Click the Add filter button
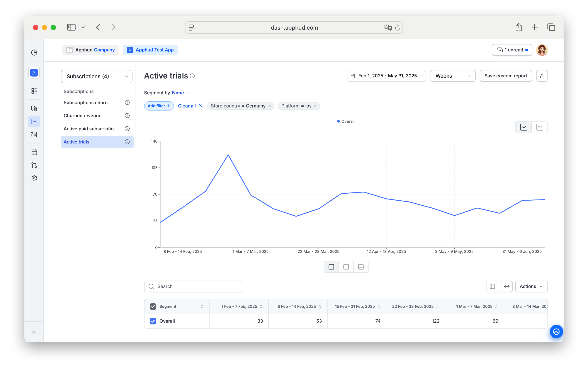The height and width of the screenshot is (375, 588). (159, 106)
